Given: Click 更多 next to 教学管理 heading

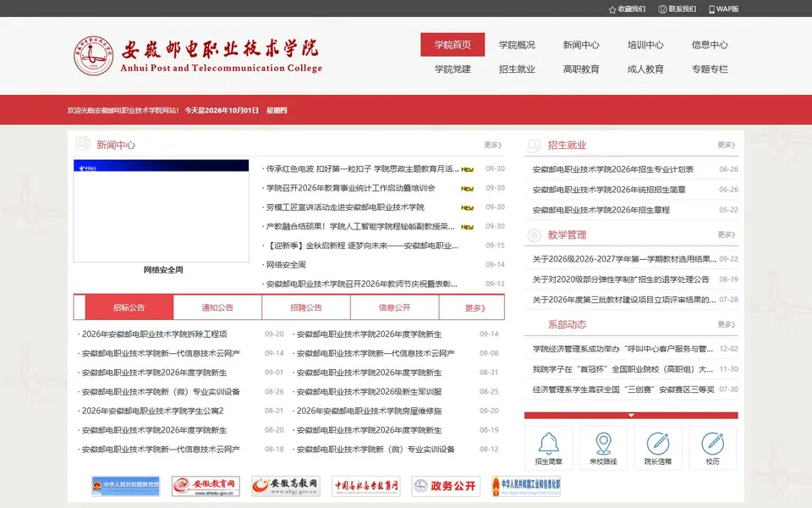Looking at the screenshot, I should [x=726, y=235].
